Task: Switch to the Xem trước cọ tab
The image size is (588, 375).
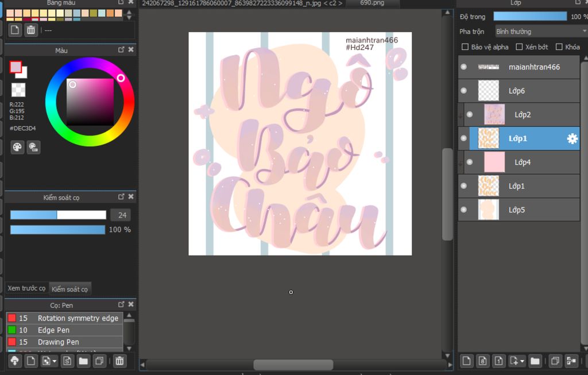Action: pyautogui.click(x=26, y=288)
